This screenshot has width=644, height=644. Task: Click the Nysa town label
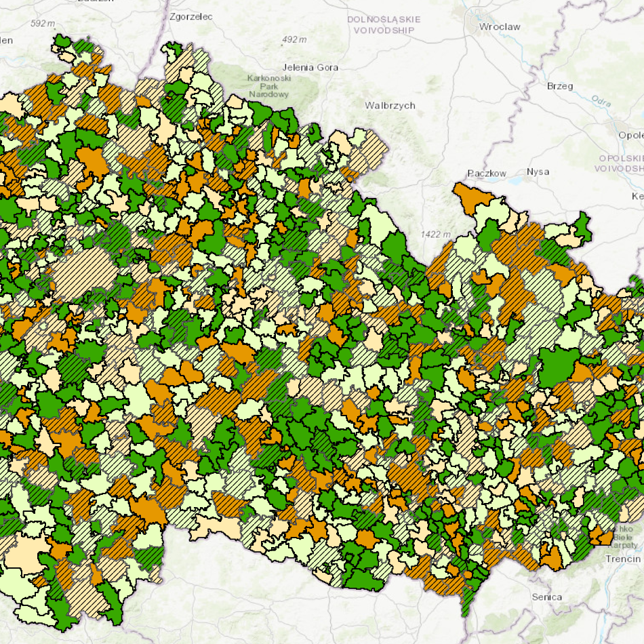[x=538, y=172]
